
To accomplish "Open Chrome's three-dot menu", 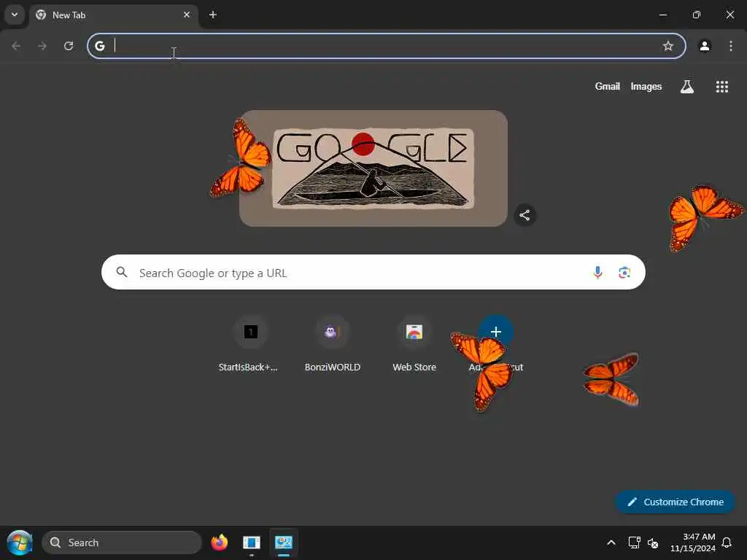I will click(x=731, y=46).
